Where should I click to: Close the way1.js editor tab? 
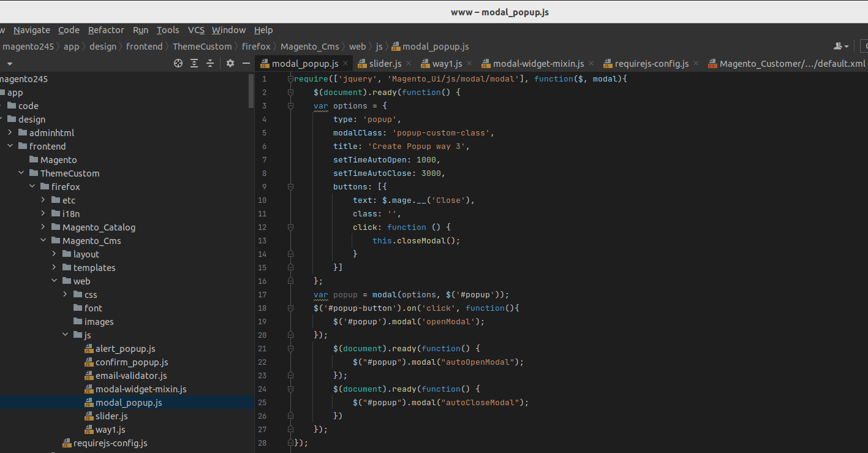pyautogui.click(x=469, y=64)
